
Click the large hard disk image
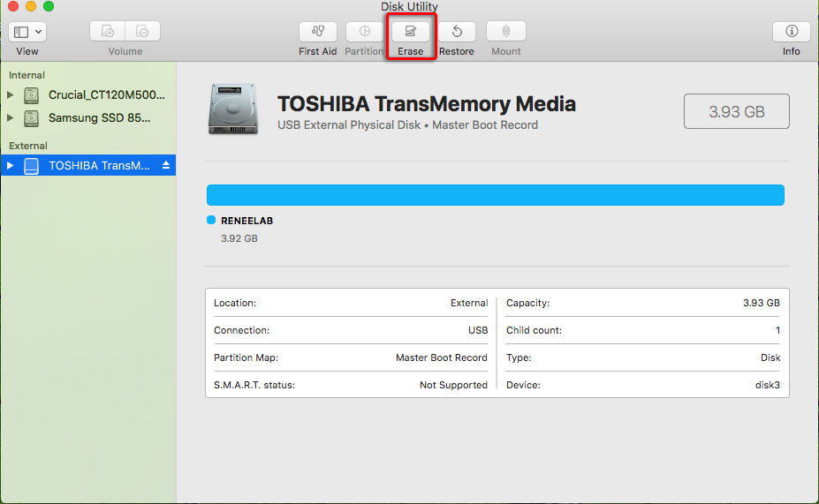pos(234,111)
